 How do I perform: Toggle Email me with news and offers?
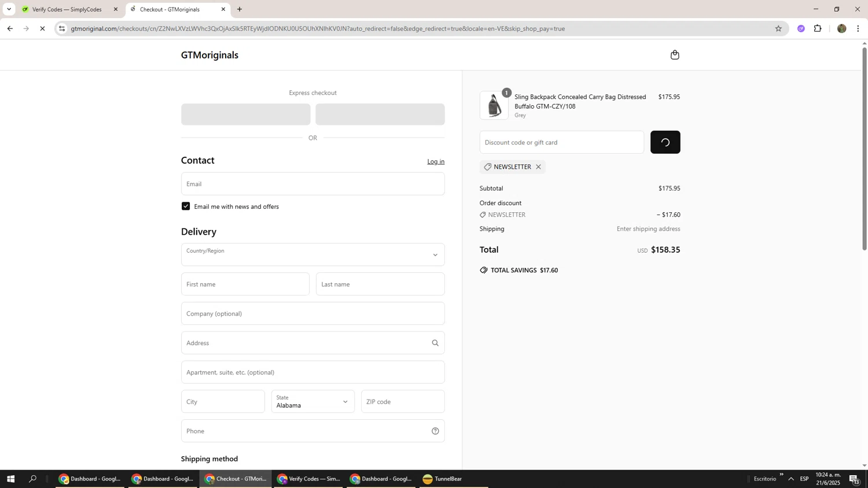pos(186,206)
